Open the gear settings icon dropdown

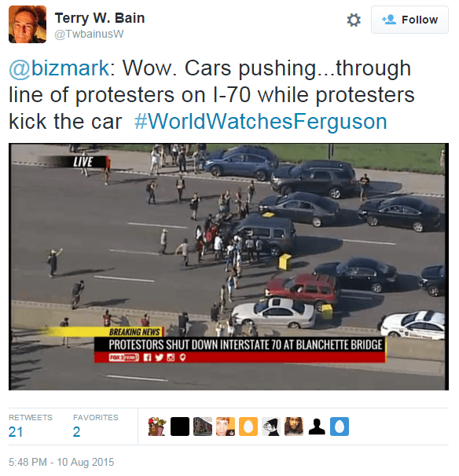354,20
